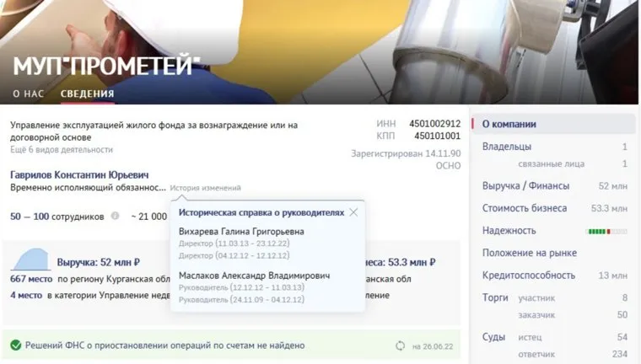Click the blue revenue chart icon
This screenshot has width=641, height=364.
[31, 259]
